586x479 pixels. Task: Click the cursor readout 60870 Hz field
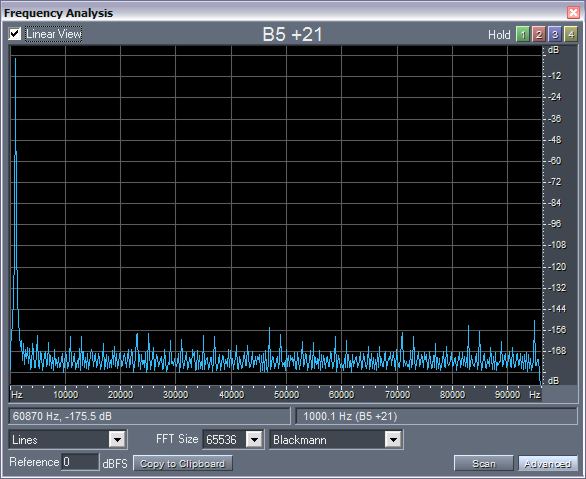point(149,416)
